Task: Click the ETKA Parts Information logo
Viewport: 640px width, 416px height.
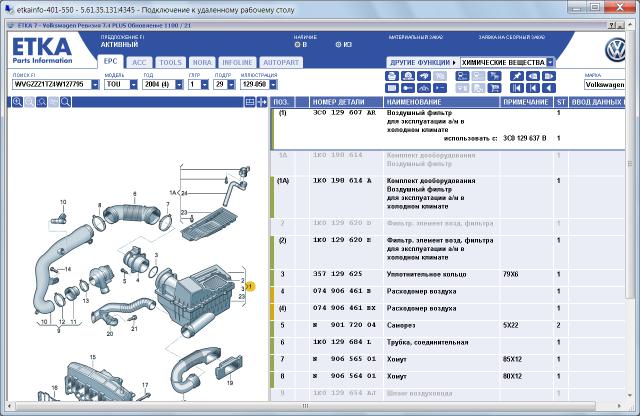Action: (x=42, y=51)
